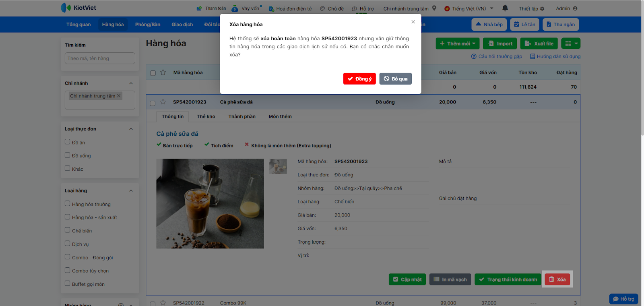Tick the checkbox for row SP542001923
The image size is (644, 306).
(x=153, y=103)
